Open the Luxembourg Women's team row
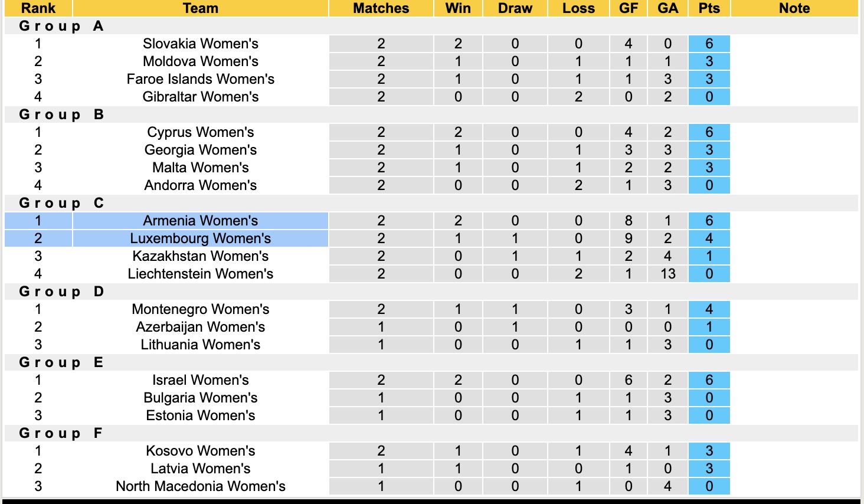 click(200, 238)
